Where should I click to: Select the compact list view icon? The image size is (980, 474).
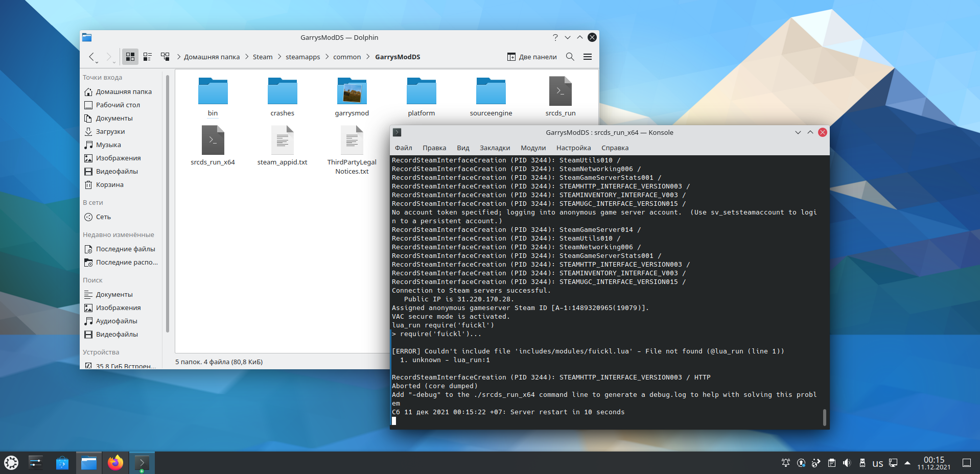pyautogui.click(x=148, y=57)
